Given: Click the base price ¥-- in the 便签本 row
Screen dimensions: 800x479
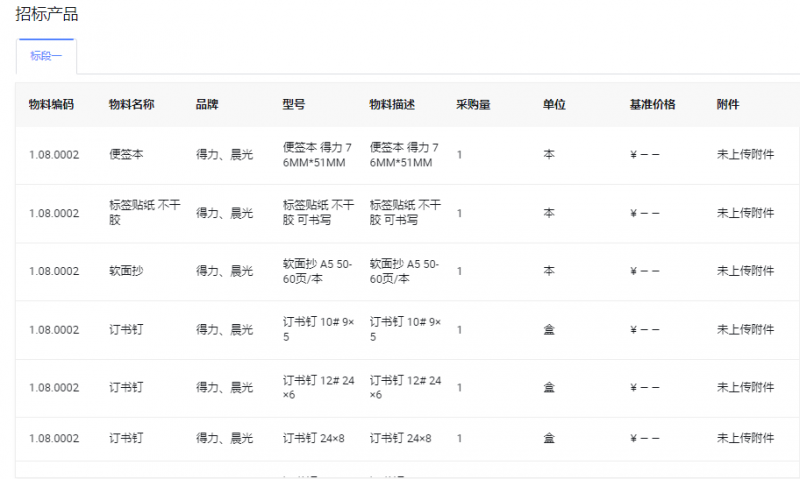Looking at the screenshot, I should click(645, 155).
